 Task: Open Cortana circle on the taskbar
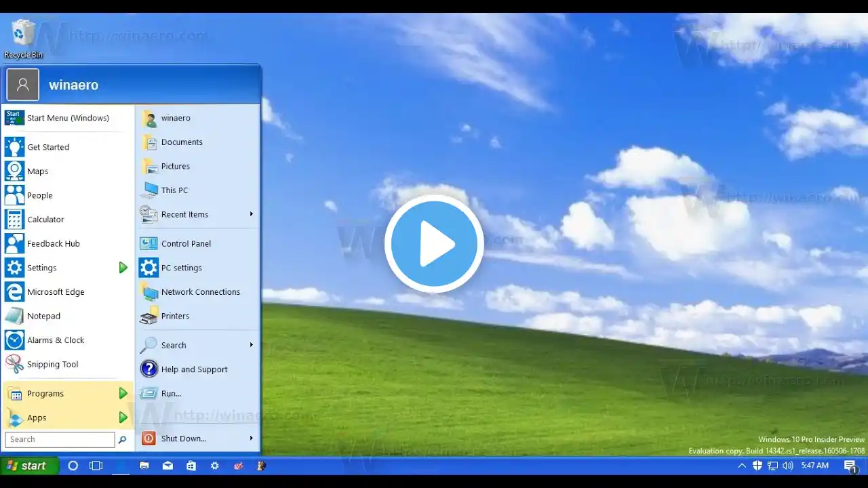(73, 466)
